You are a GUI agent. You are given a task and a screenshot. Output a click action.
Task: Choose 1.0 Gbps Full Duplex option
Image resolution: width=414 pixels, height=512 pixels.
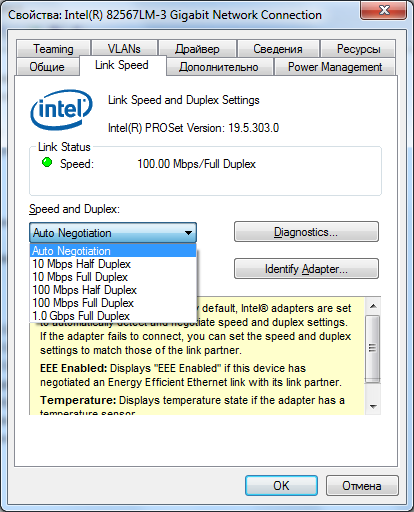point(113,316)
